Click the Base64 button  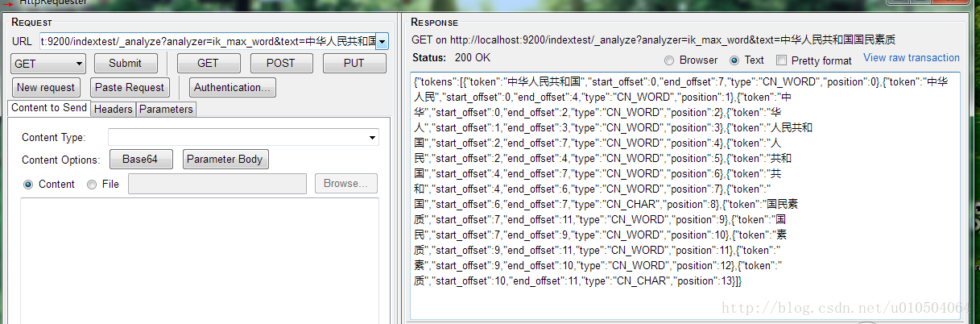[141, 160]
